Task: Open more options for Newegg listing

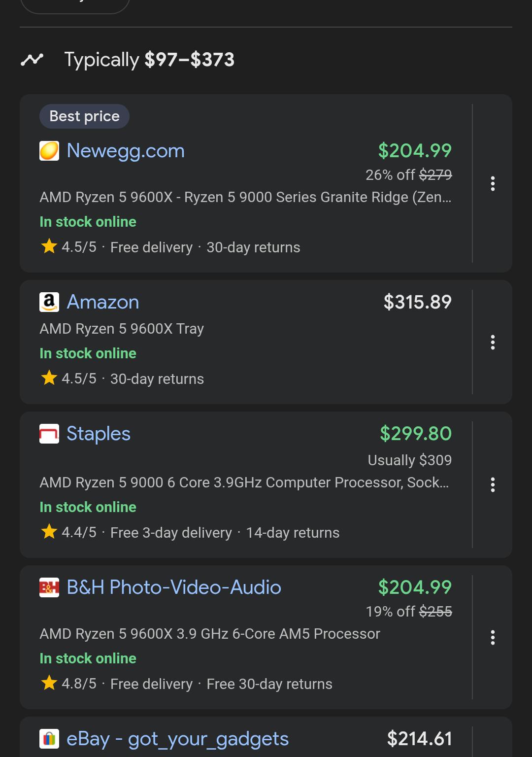Action: (x=493, y=183)
